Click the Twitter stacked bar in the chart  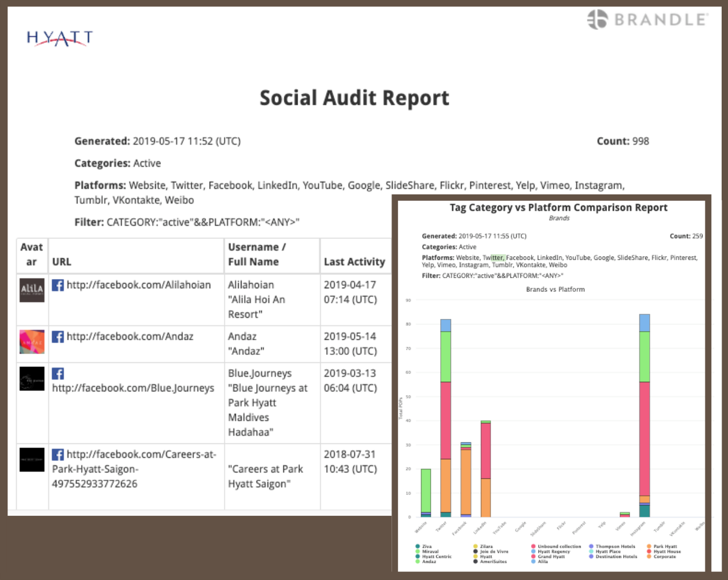(x=445, y=418)
